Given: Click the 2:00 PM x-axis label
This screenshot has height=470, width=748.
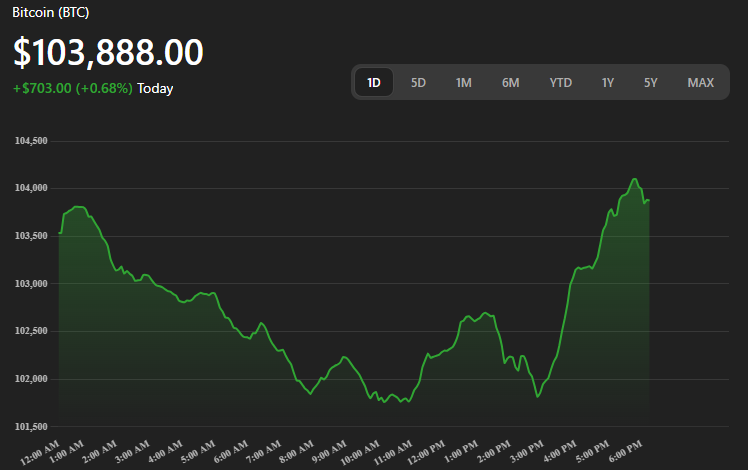Looking at the screenshot, I should point(494,451).
